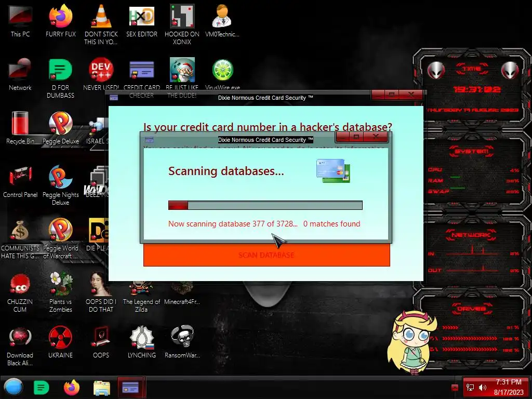Click the widget digital clock display
The height and width of the screenshot is (399, 532).
click(477, 89)
